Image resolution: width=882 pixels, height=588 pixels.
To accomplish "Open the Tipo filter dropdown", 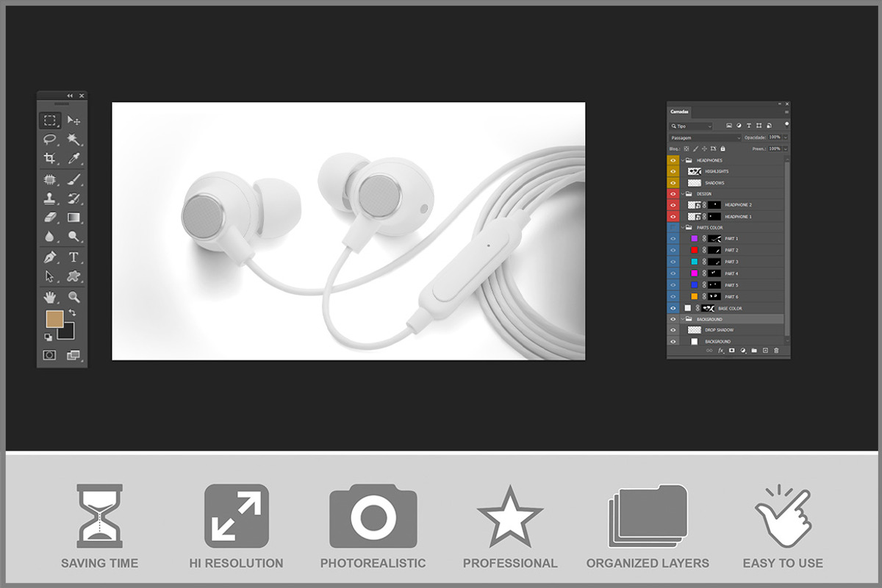I will point(691,126).
